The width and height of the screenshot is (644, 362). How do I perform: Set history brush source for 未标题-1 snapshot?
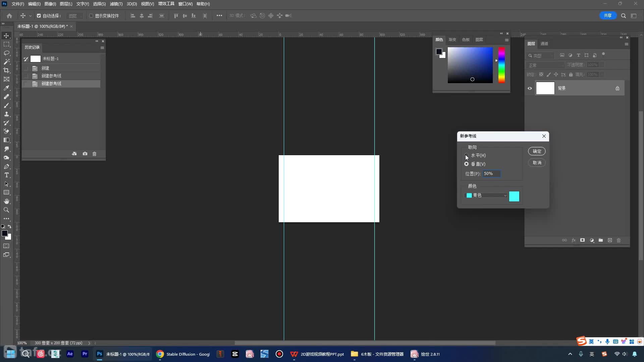click(26, 59)
